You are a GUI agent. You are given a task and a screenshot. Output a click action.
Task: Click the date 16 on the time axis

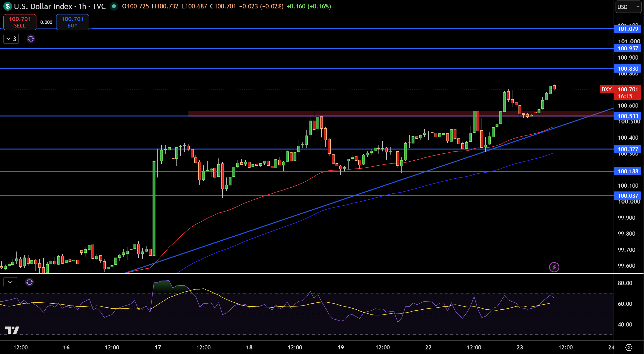66,347
